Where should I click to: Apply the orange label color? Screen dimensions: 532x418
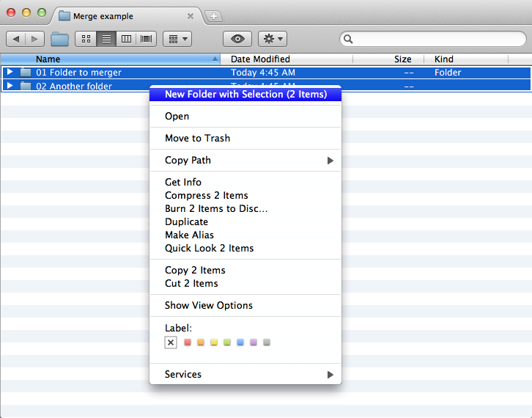coord(201,342)
